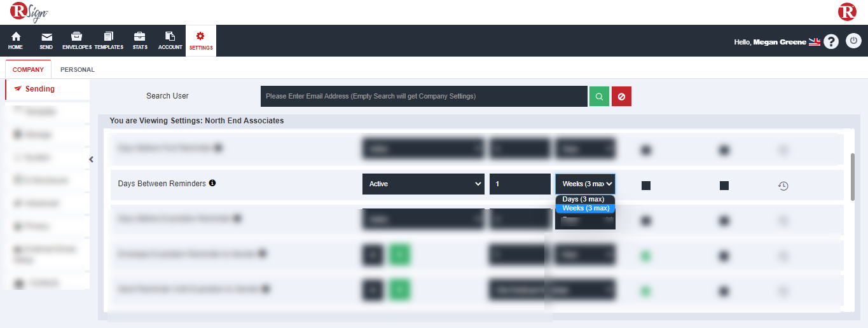Click the round R logo top right
Image resolution: width=868 pixels, height=328 pixels.
pyautogui.click(x=847, y=12)
